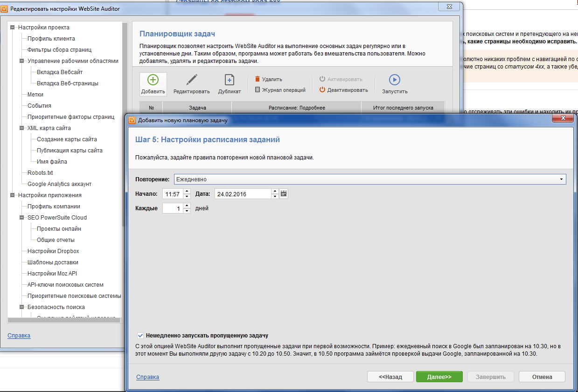Select Профиль компании
This screenshot has width=578, height=392.
click(54, 206)
